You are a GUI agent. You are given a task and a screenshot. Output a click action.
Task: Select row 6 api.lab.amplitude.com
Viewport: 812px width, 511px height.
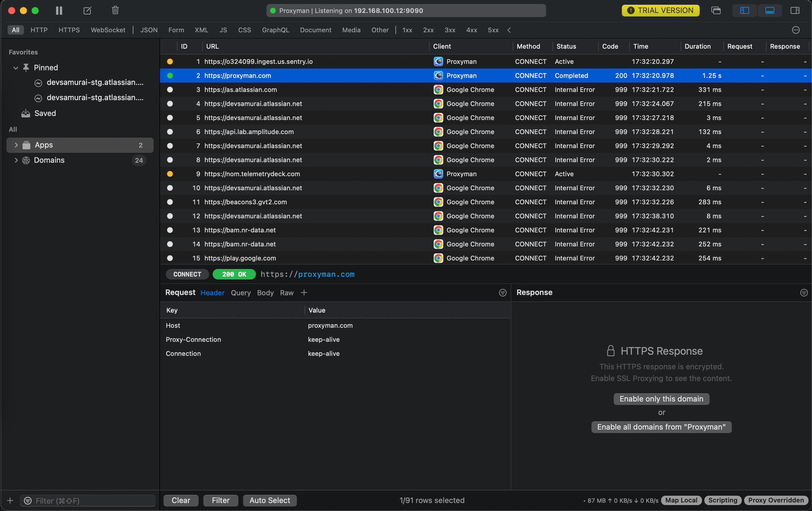point(486,132)
